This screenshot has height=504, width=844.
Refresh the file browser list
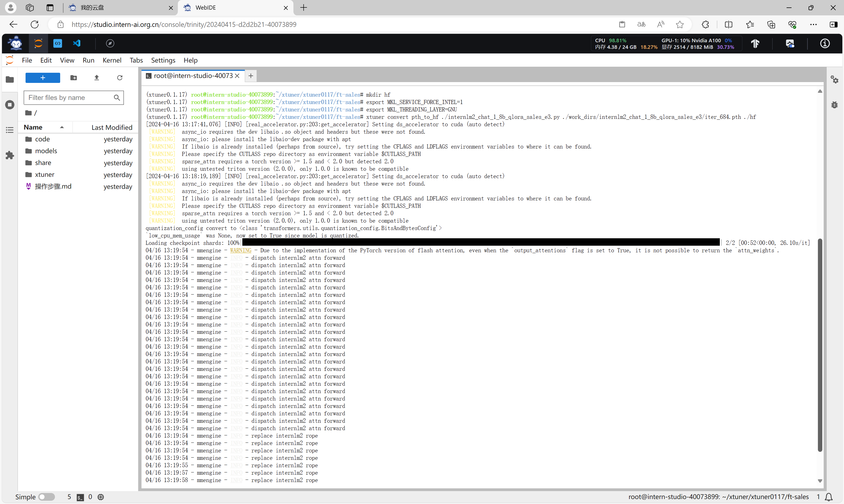tap(120, 78)
